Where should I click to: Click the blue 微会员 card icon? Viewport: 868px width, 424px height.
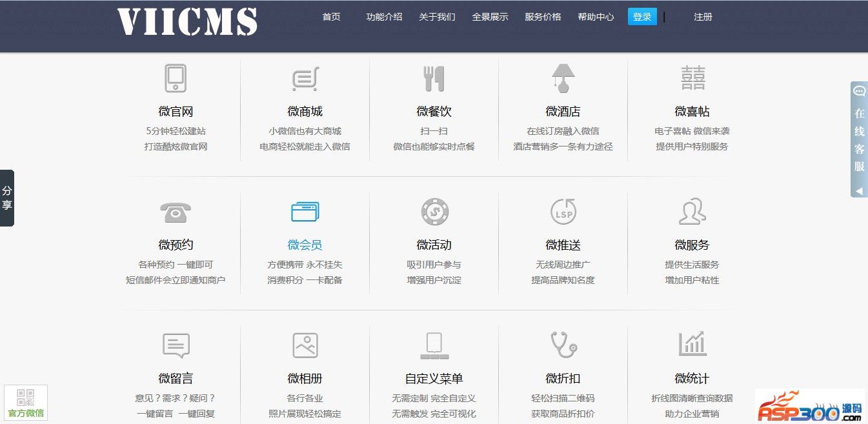(x=305, y=212)
